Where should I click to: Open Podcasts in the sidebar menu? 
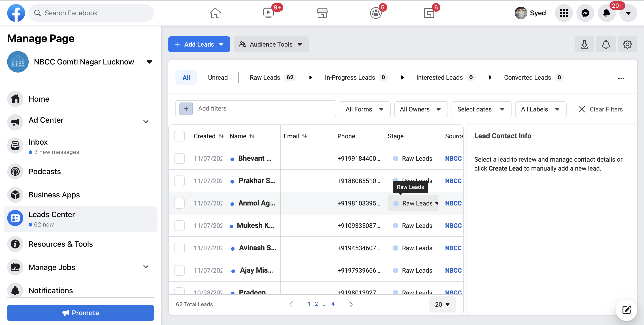point(45,171)
